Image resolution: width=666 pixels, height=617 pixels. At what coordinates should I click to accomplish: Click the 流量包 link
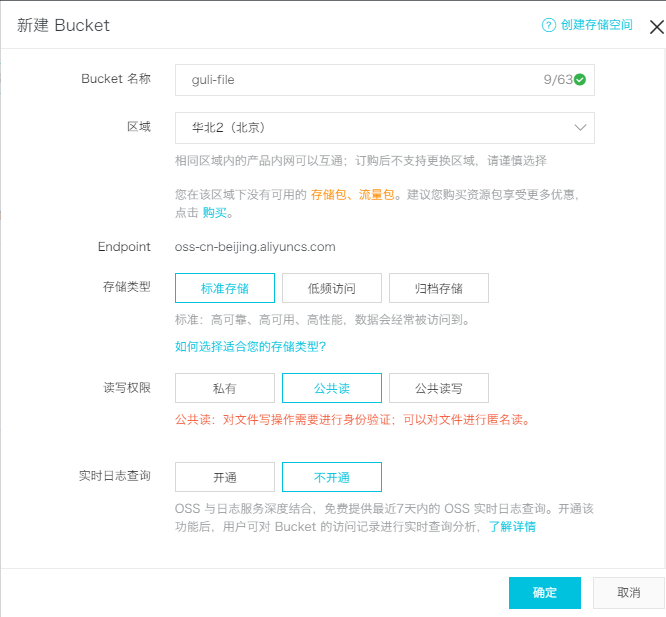[x=376, y=195]
